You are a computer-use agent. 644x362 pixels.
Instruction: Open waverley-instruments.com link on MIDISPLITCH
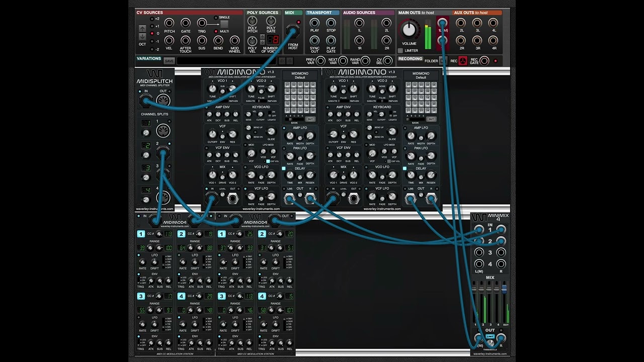(x=154, y=209)
